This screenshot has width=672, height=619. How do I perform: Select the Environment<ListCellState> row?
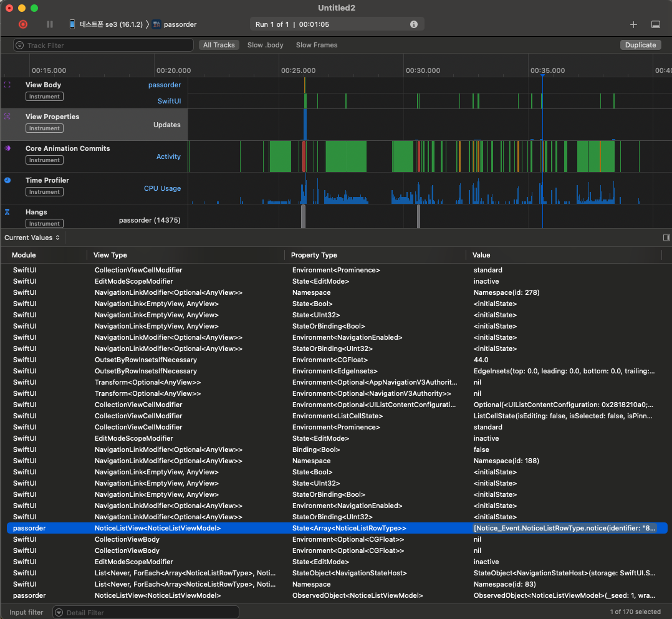pyautogui.click(x=337, y=416)
